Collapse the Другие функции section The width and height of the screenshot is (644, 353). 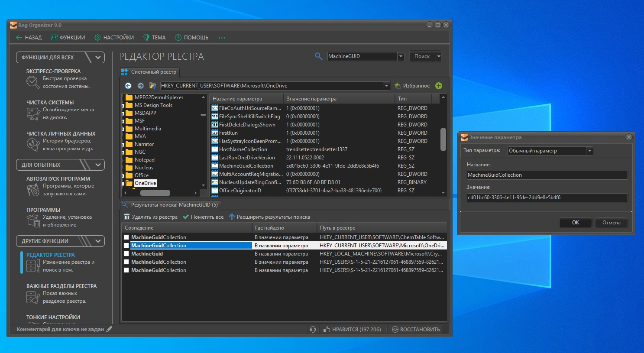coord(98,241)
